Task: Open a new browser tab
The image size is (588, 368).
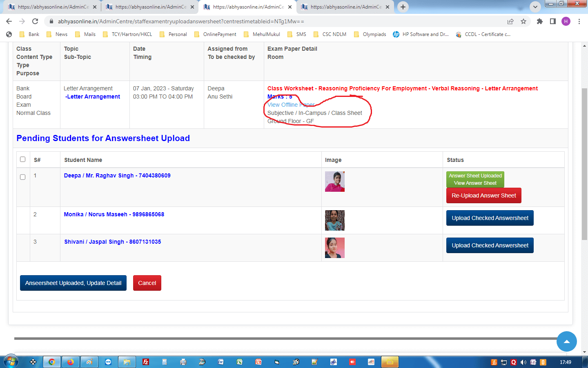Action: (x=403, y=7)
